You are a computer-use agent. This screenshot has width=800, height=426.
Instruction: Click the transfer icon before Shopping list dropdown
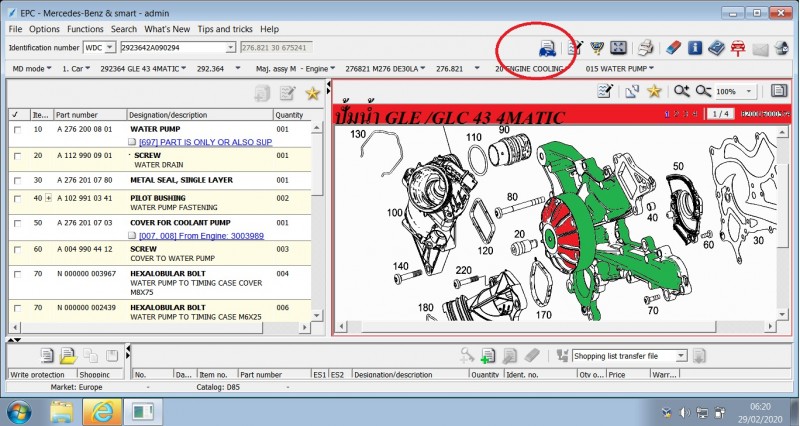pyautogui.click(x=562, y=356)
